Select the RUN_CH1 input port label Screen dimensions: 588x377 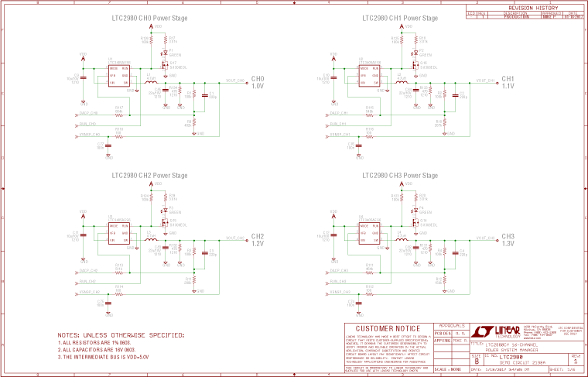(x=338, y=124)
